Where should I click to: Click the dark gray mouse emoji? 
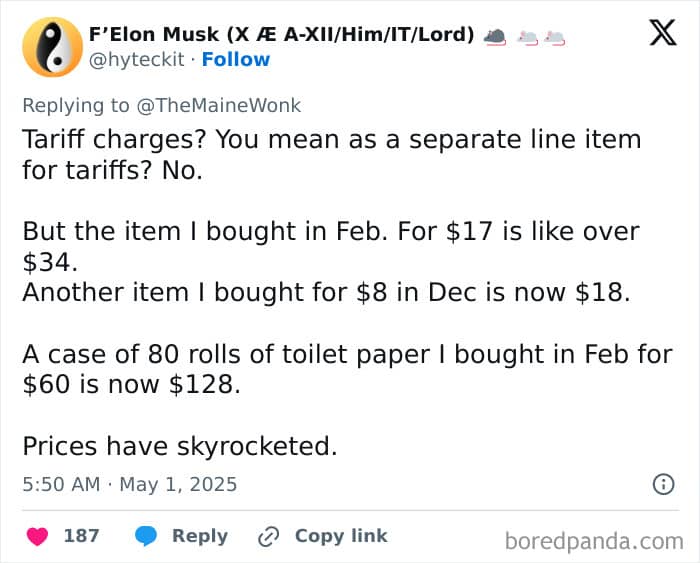coord(495,37)
